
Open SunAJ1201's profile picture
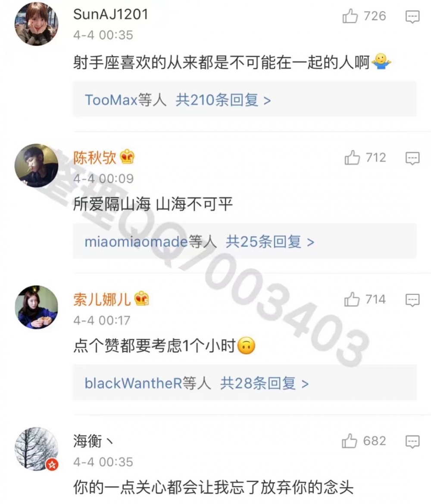click(x=36, y=24)
